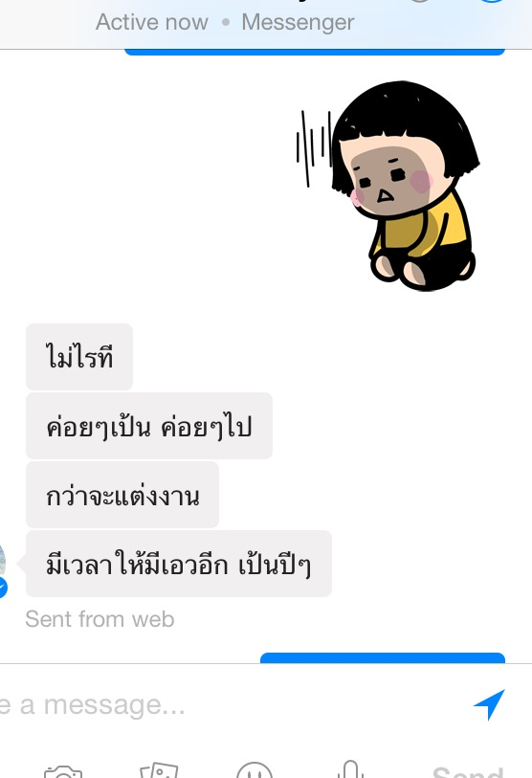
Task: Tap the "Sent from web" label
Action: (100, 619)
